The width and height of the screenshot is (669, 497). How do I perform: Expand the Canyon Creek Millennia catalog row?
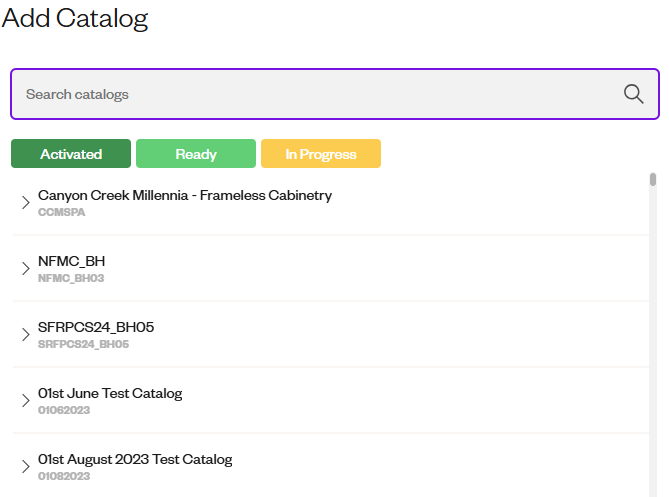click(26, 202)
